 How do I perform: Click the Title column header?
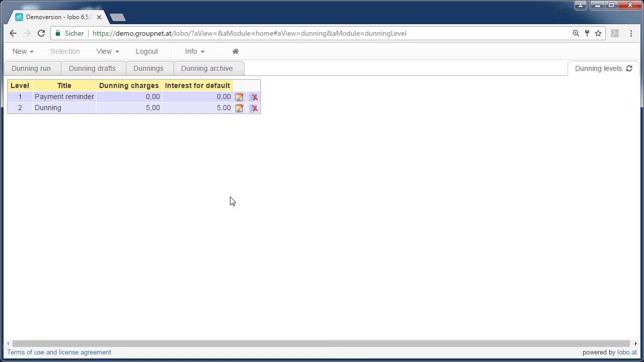(x=64, y=85)
